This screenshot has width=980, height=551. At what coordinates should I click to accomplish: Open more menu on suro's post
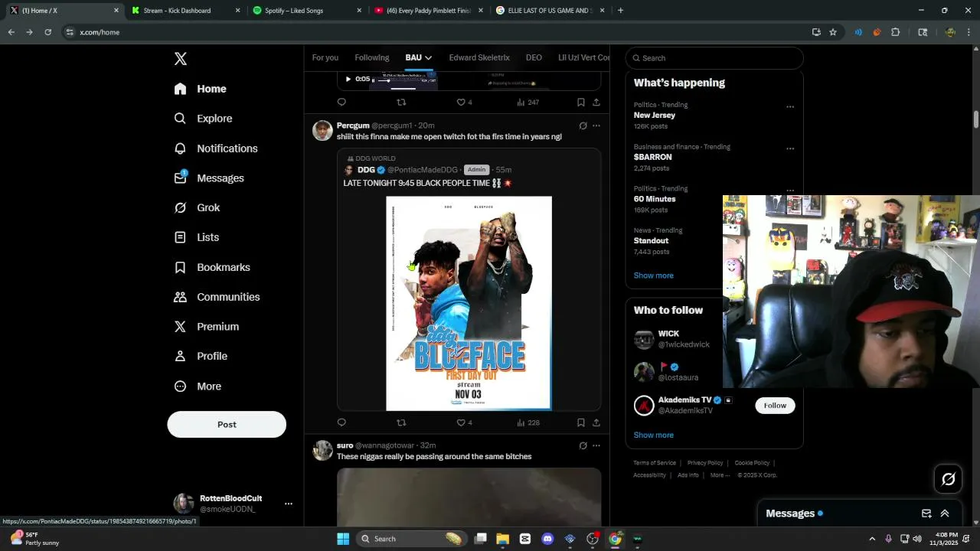[596, 445]
